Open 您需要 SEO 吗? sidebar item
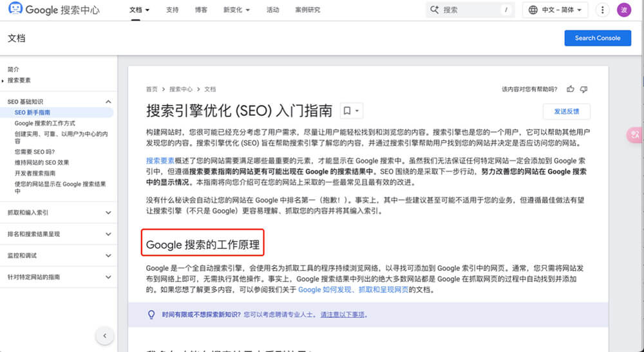 (35, 152)
